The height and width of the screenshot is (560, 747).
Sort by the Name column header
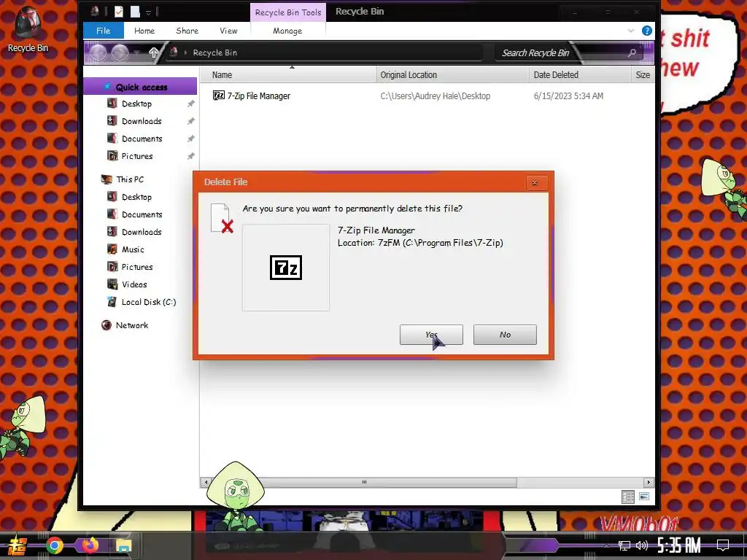[x=287, y=75]
